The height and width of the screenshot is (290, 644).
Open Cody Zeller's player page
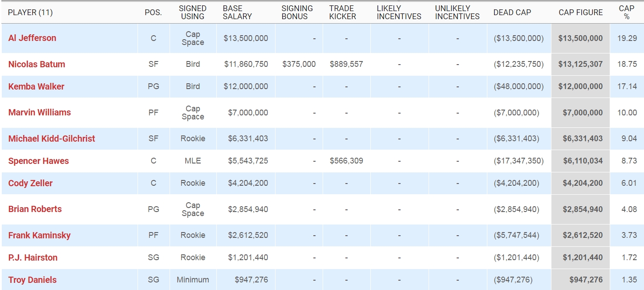point(30,183)
